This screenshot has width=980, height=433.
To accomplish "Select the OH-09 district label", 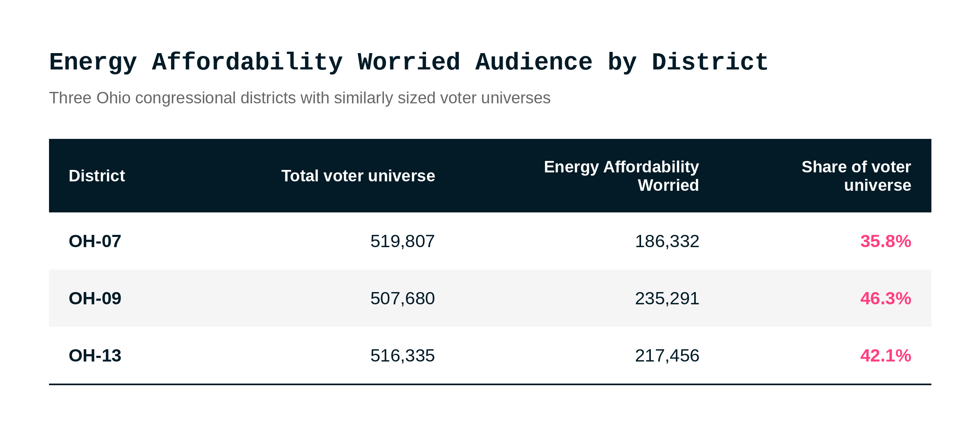I will coord(95,299).
